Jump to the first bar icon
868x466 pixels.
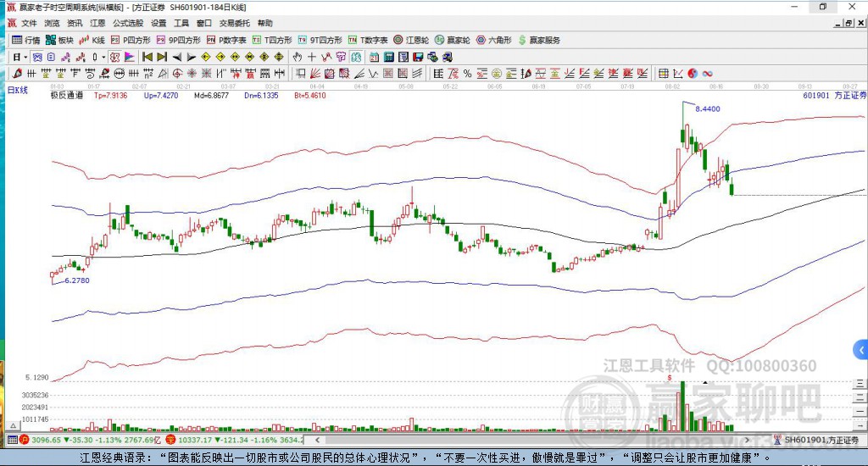[147, 57]
